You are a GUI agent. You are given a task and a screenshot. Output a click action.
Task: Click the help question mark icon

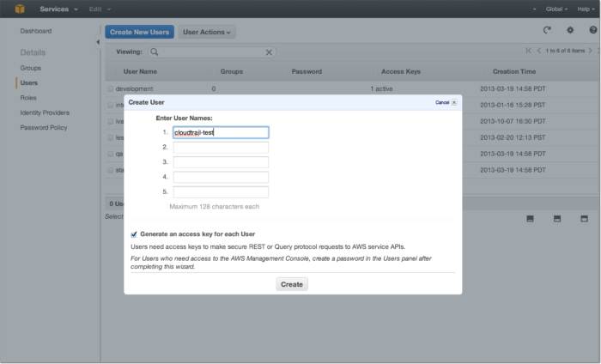point(592,31)
